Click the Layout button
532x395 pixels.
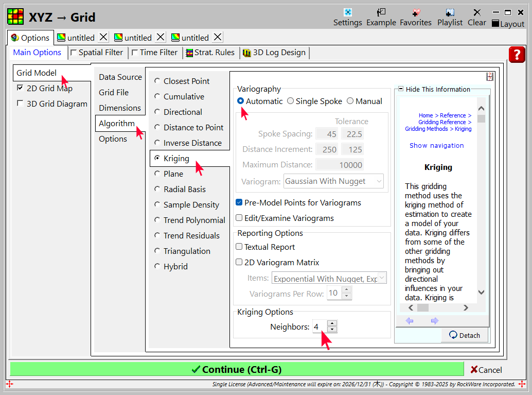click(x=508, y=24)
